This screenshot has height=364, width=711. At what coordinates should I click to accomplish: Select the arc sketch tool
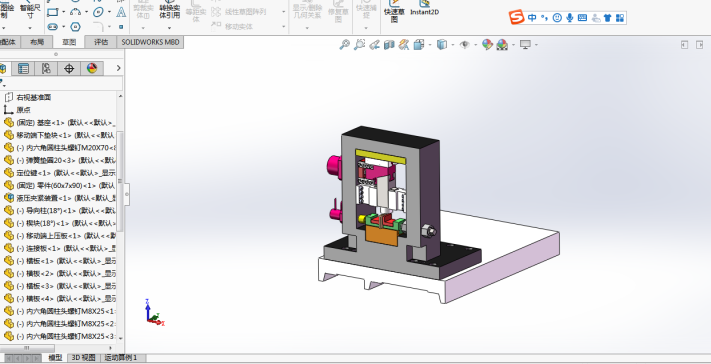(76, 12)
